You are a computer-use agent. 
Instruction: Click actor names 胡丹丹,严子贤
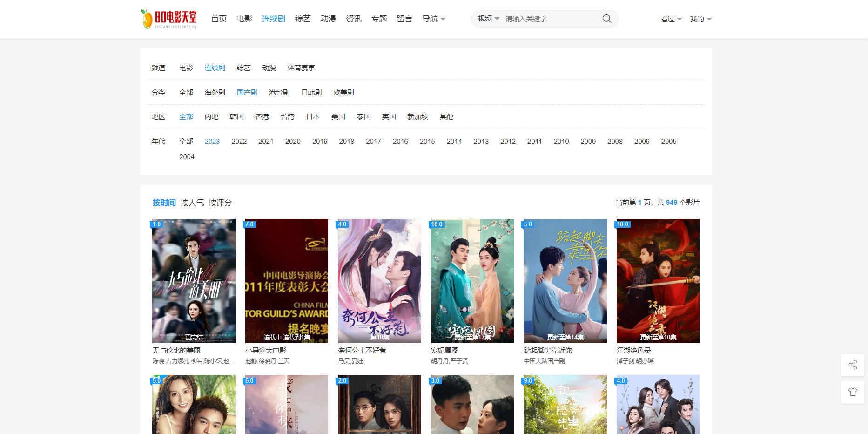[x=449, y=361]
